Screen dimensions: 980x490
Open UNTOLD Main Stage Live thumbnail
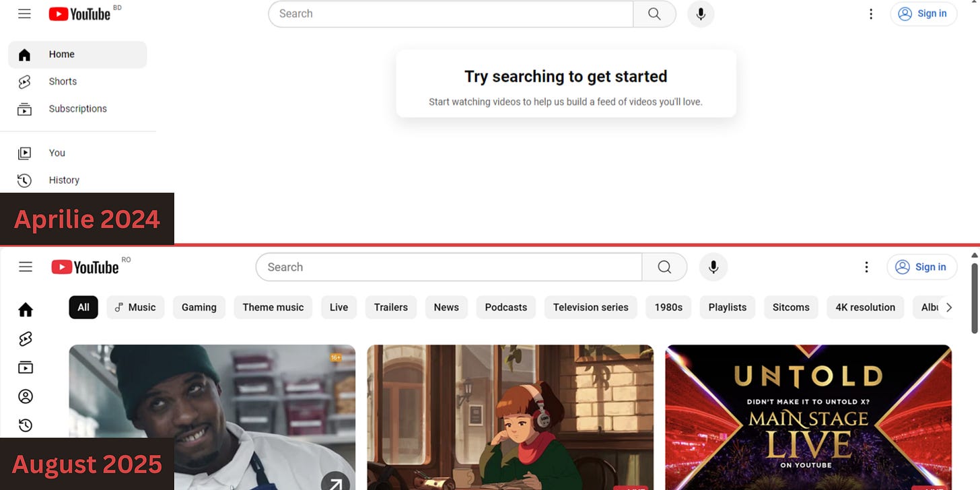point(808,417)
